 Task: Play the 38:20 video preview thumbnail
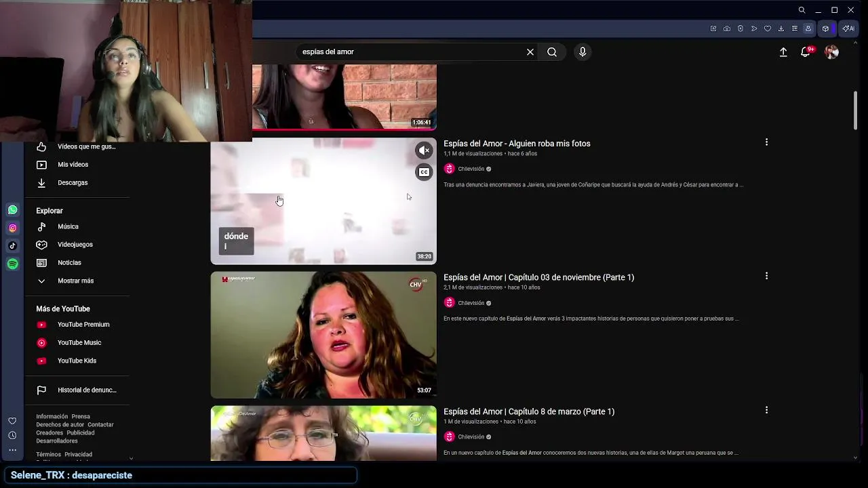click(323, 201)
